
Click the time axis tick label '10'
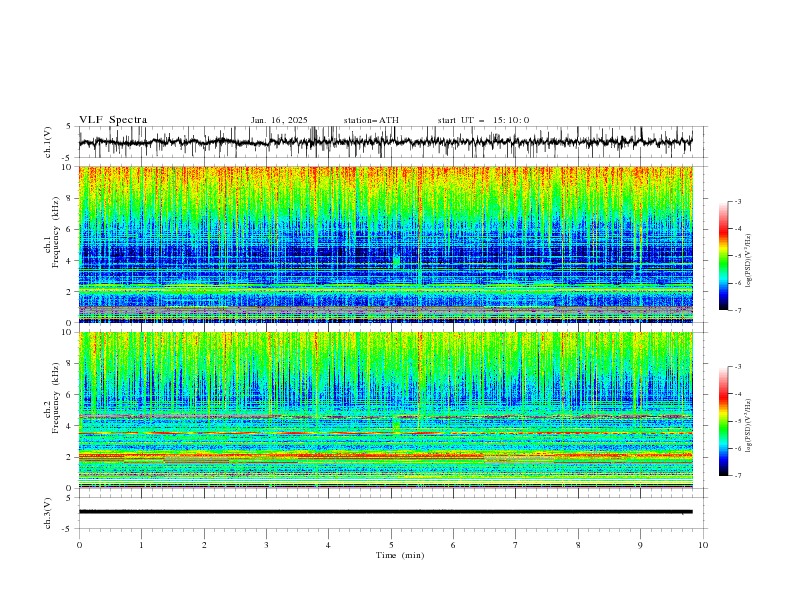tap(703, 545)
